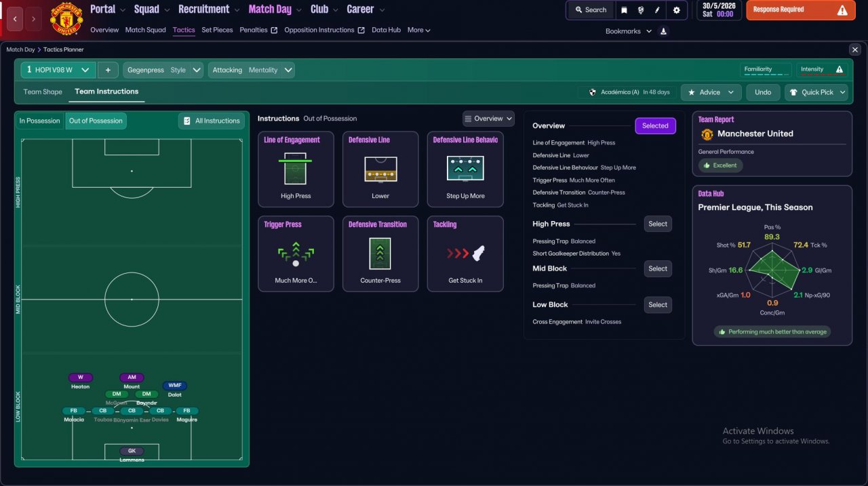Image resolution: width=868 pixels, height=486 pixels.
Task: Select the Line of Engagement pitch icon
Action: [x=296, y=168]
